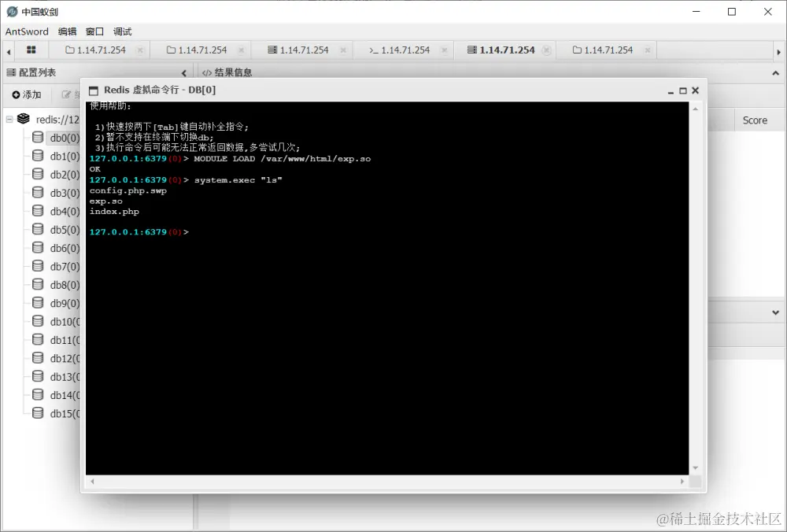Click the config.php.swp output line
Screen dimensions: 787x532
[x=128, y=190]
